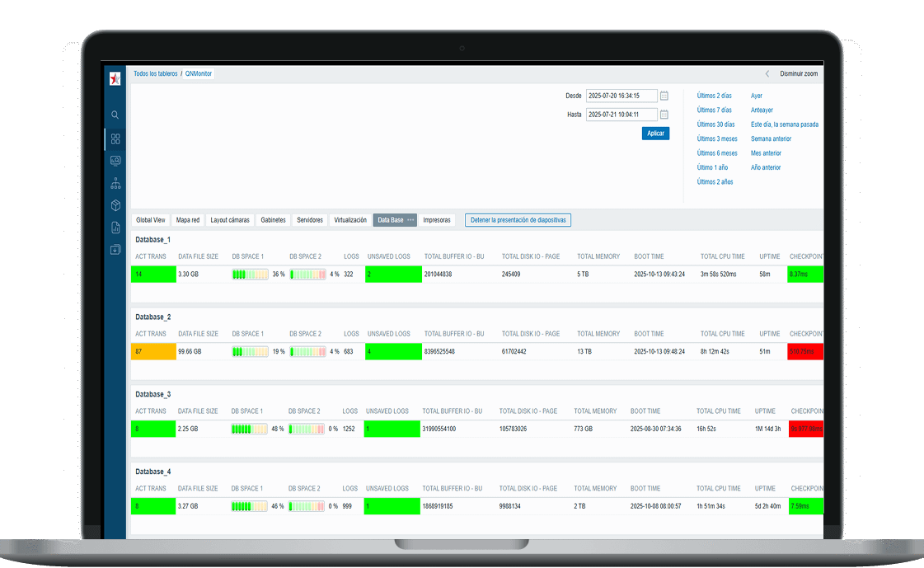Open the Monitoring screen icon in sidebar
Screen dimensions: 924x568
click(x=115, y=161)
